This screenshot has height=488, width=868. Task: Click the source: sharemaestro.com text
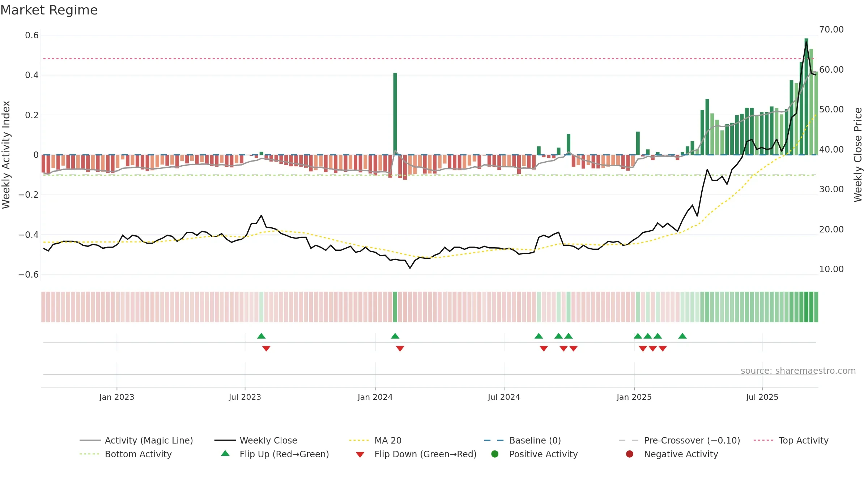798,371
